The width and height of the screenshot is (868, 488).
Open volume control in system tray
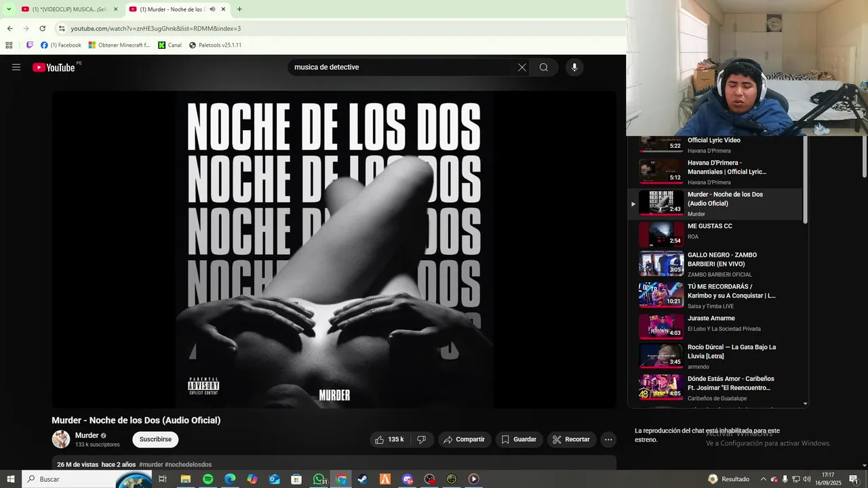pos(807,479)
